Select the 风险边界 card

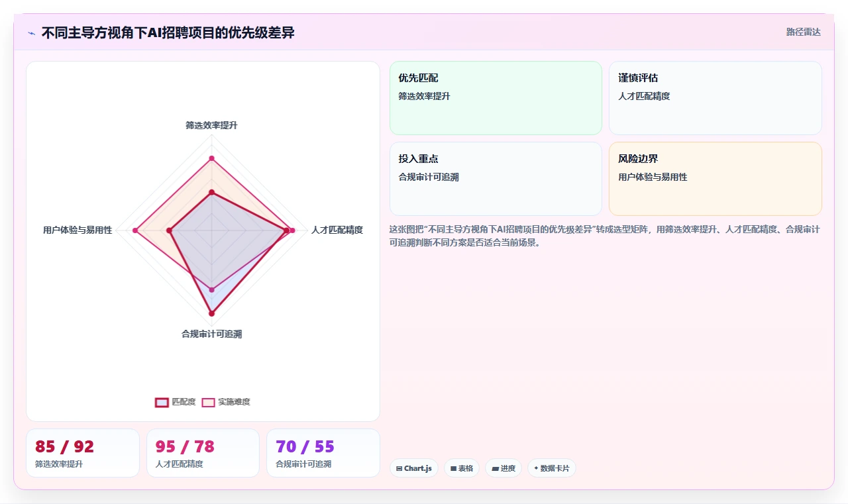click(715, 179)
